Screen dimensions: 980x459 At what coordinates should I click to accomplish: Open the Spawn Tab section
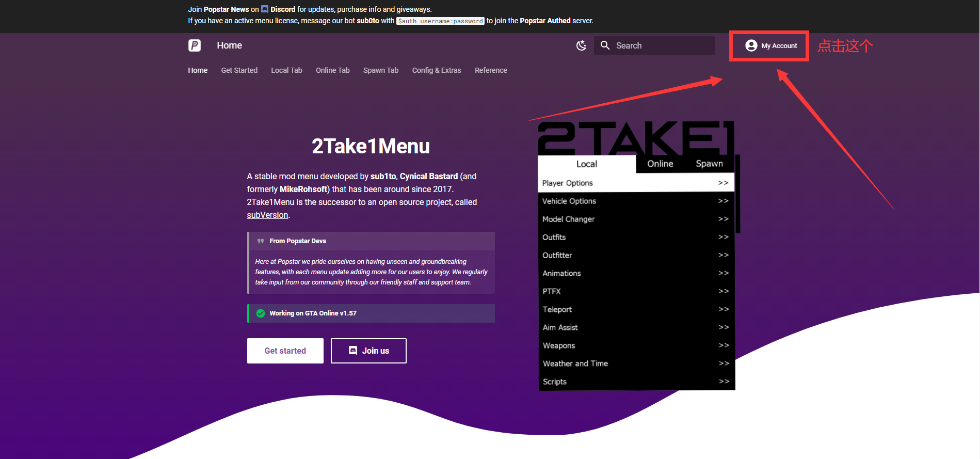click(381, 70)
